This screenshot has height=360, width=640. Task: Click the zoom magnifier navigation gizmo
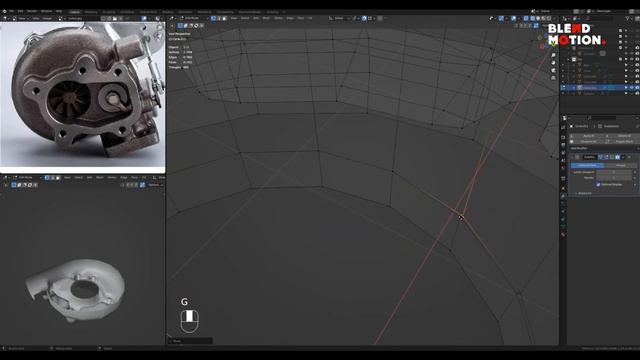coord(553,55)
